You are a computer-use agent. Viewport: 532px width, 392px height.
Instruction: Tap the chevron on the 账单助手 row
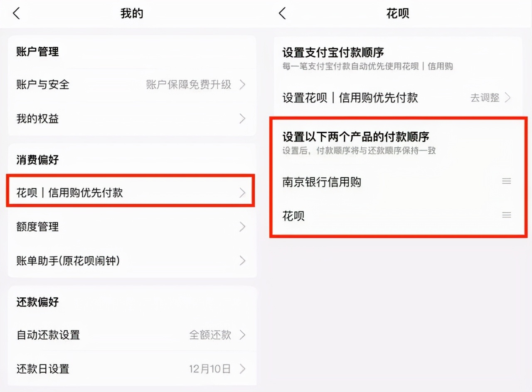[242, 261]
